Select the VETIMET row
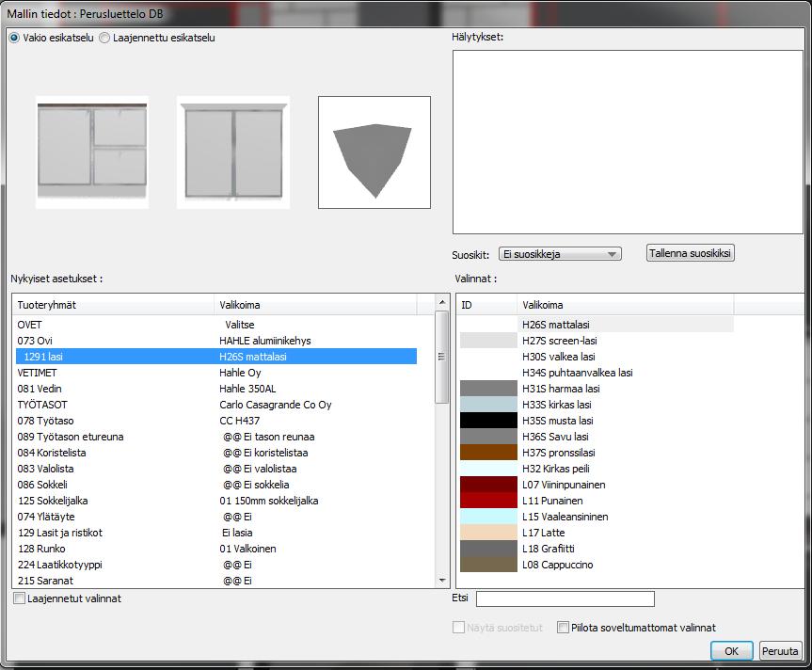The image size is (812, 670). point(216,373)
